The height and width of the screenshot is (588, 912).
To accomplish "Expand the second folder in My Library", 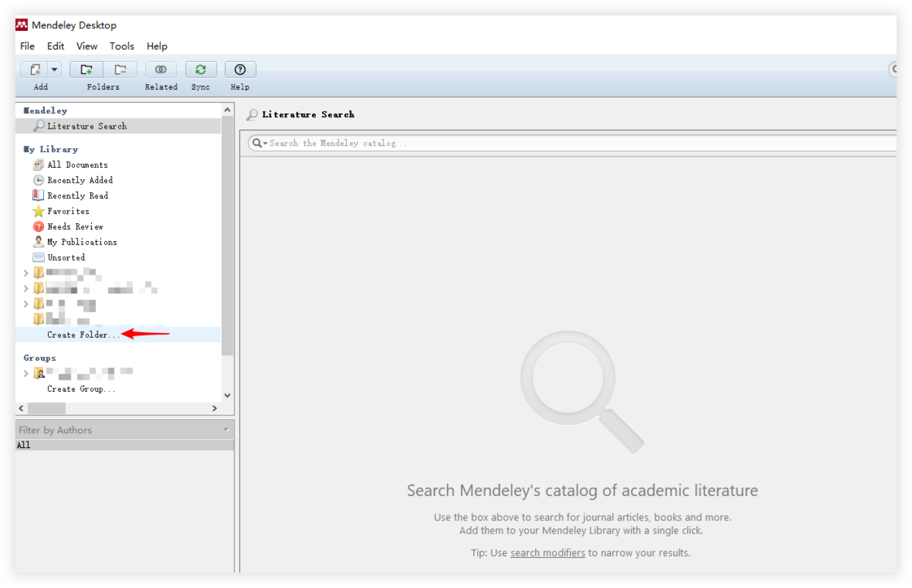I will (x=25, y=288).
